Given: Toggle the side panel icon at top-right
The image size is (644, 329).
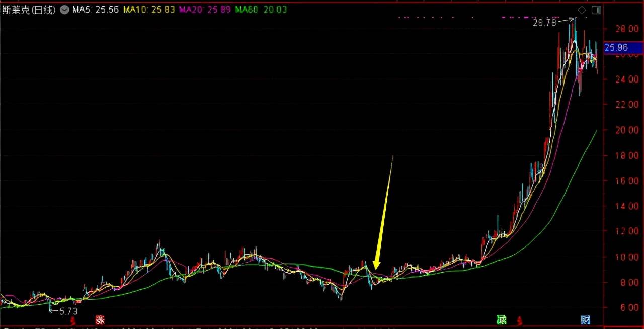Looking at the screenshot, I should [596, 10].
